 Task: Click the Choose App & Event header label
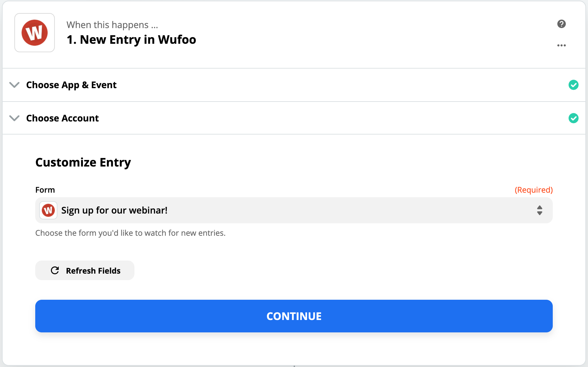point(71,85)
